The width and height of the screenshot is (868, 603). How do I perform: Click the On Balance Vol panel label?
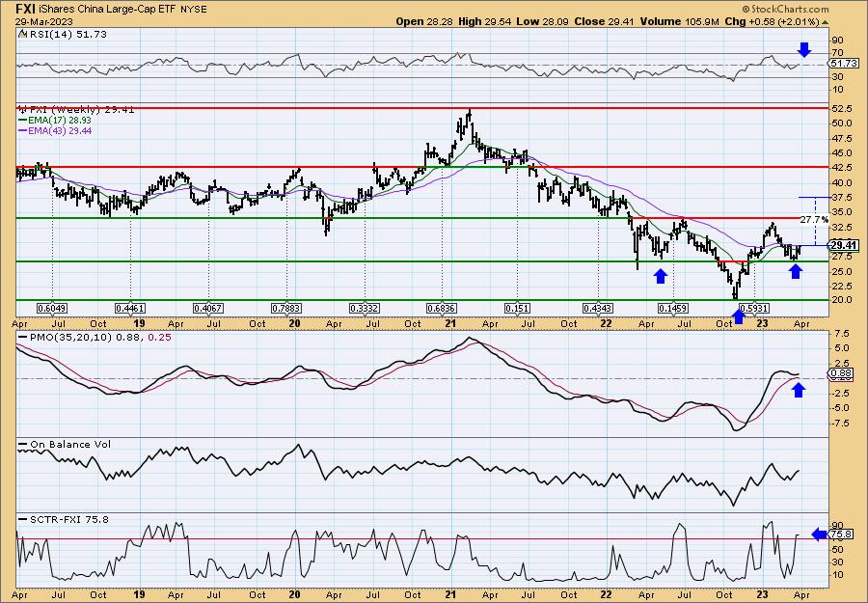point(69,444)
